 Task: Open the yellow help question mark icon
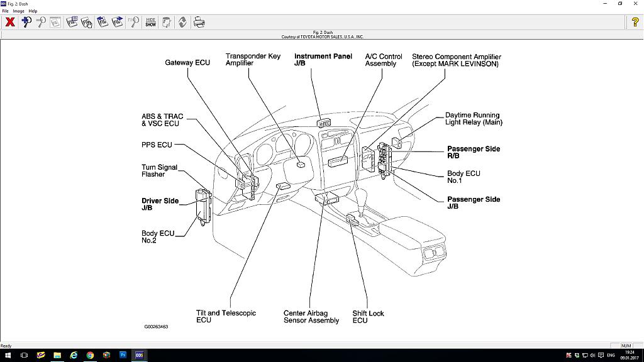(635, 22)
